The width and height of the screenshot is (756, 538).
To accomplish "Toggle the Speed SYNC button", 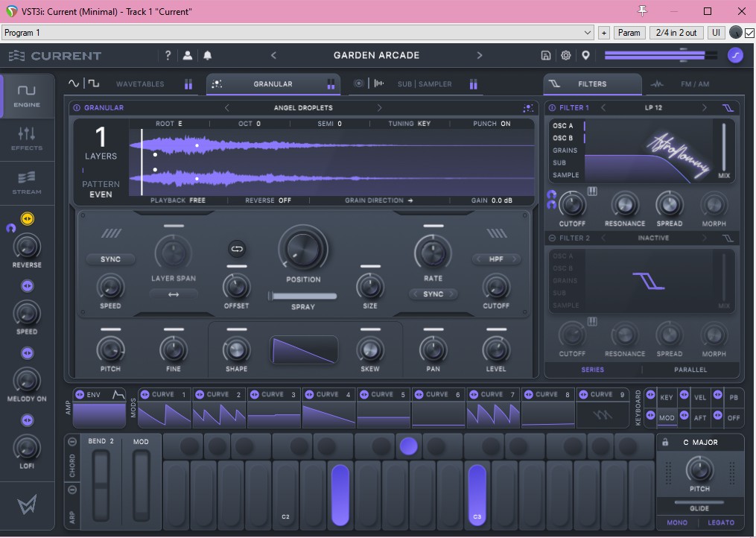I will [x=110, y=259].
